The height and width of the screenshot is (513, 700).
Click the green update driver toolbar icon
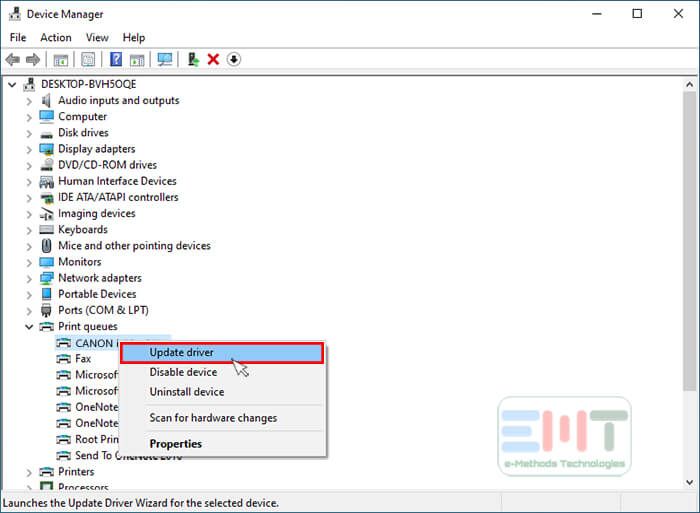coord(194,60)
